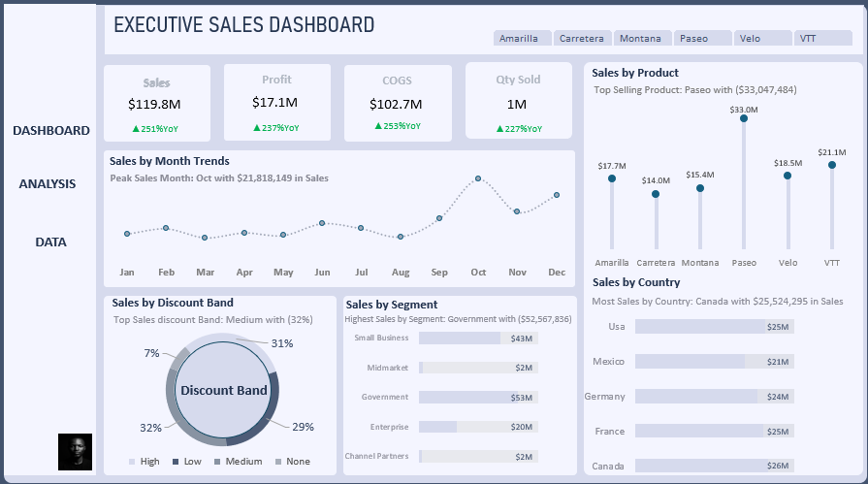868x484 pixels.
Task: Select the France country bar $25M
Action: 699,431
